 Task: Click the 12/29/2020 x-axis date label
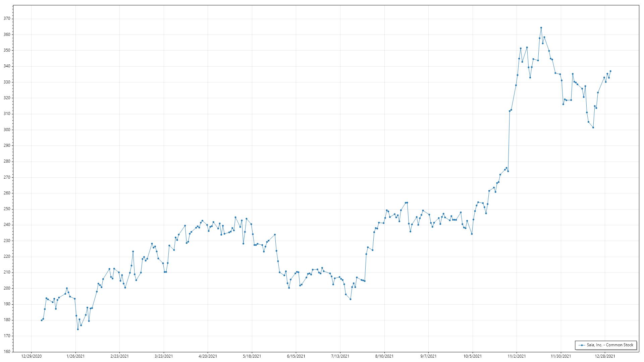pos(31,356)
